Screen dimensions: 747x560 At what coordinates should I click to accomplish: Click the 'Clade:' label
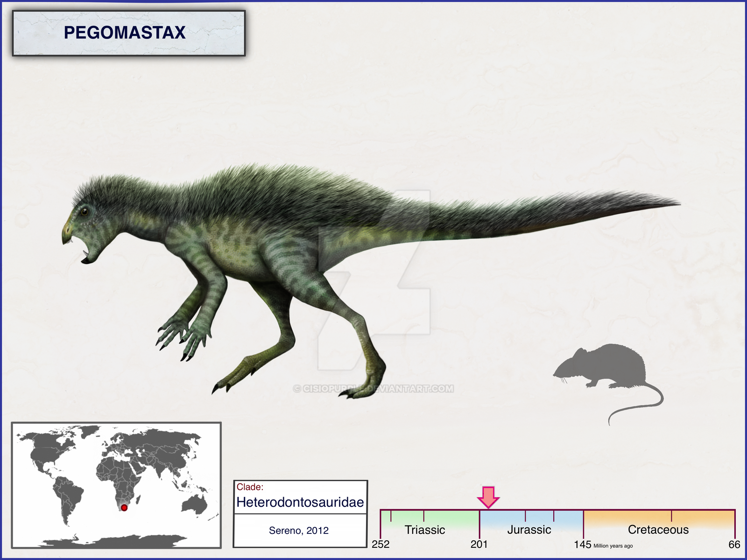coord(250,487)
